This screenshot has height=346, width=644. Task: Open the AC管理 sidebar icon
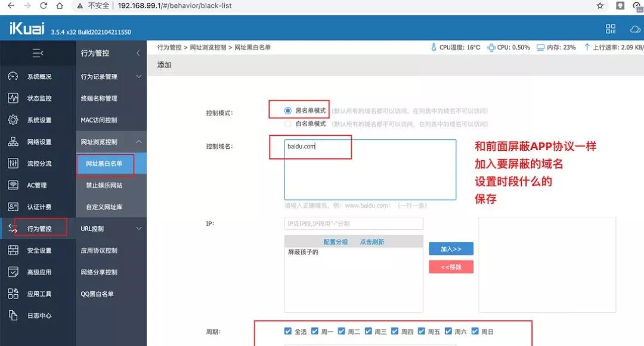pyautogui.click(x=13, y=185)
